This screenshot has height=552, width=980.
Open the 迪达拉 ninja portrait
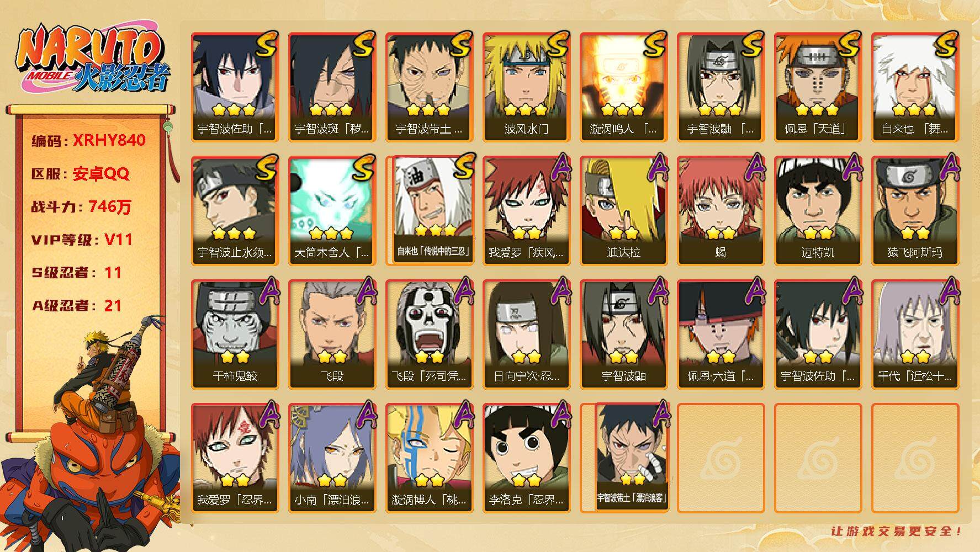623,211
